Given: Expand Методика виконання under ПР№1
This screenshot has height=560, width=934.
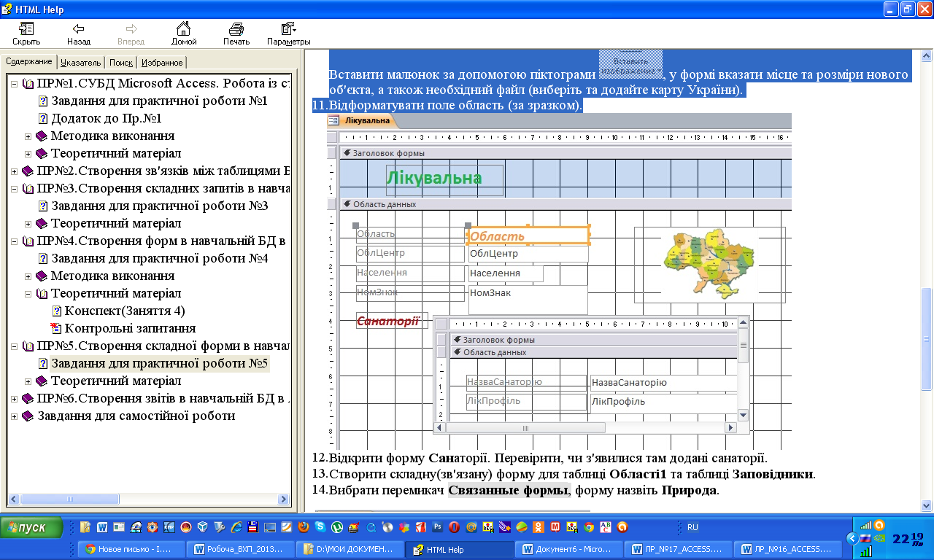Looking at the screenshot, I should 28,136.
